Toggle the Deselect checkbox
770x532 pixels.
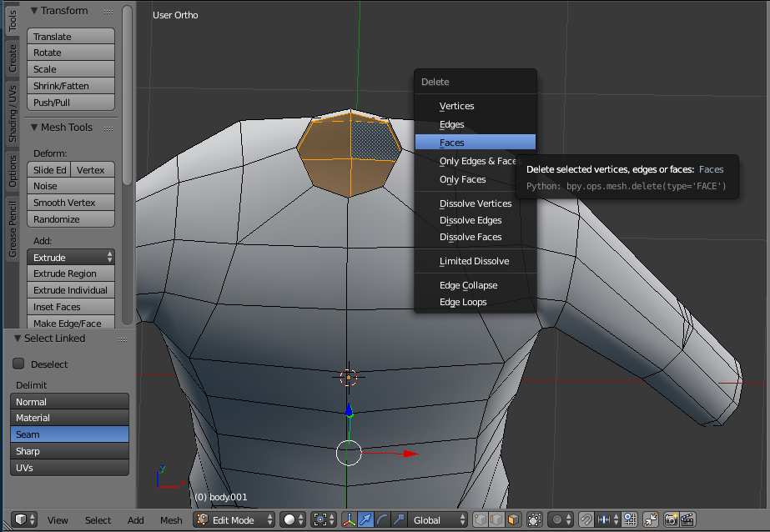(18, 364)
